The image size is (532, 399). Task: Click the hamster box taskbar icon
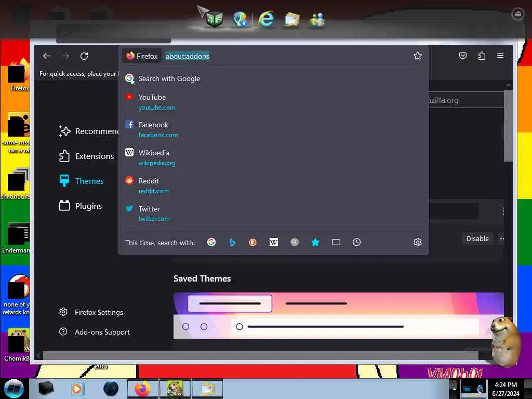click(175, 389)
